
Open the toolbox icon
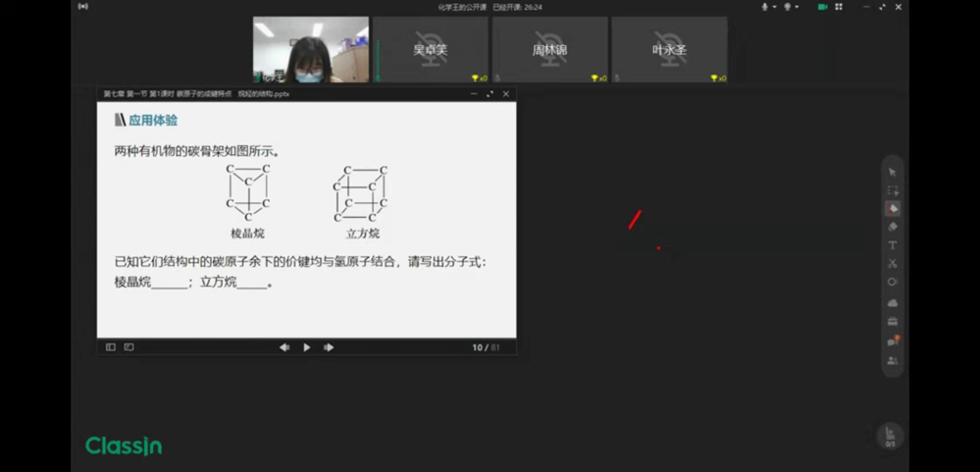[x=892, y=322]
